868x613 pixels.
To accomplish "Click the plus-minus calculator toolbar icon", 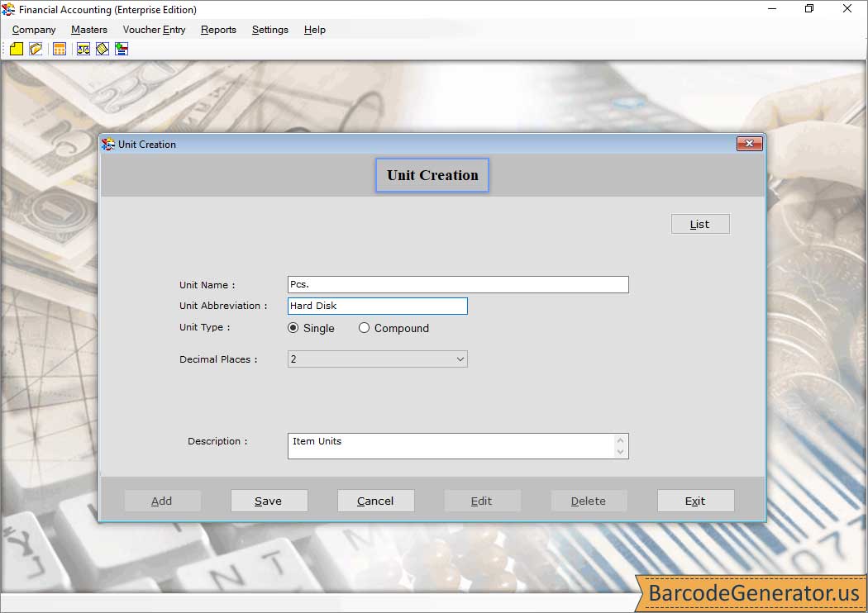I will pos(122,50).
